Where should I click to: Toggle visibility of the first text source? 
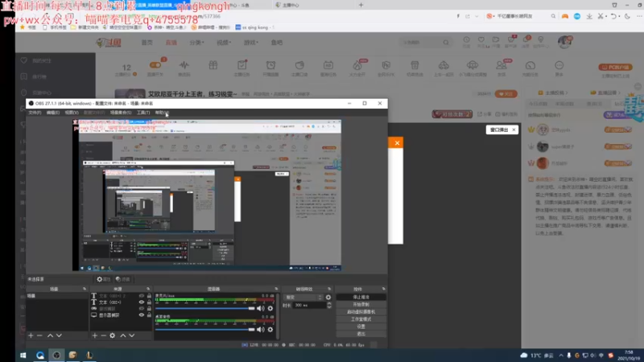(x=142, y=296)
